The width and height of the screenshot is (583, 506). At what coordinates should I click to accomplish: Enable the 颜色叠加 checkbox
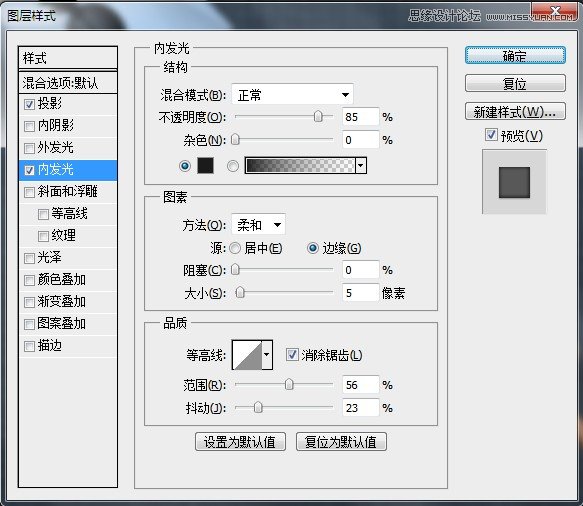tap(29, 280)
